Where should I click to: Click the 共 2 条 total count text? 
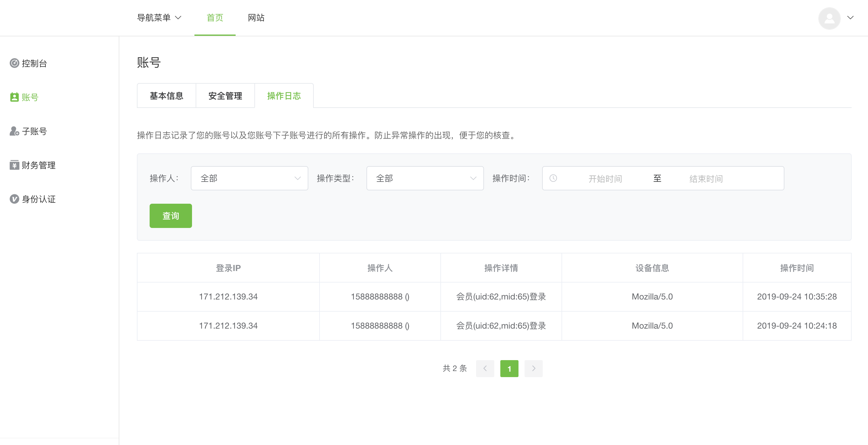coord(455,368)
